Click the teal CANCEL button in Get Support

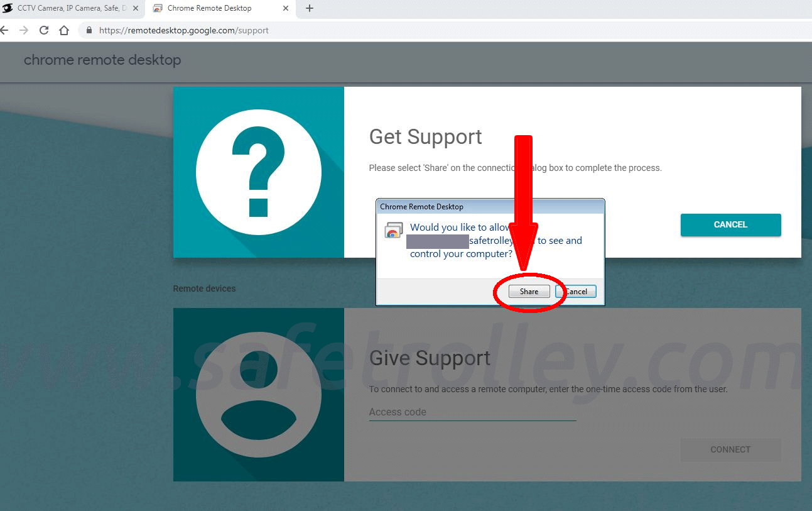tap(730, 224)
